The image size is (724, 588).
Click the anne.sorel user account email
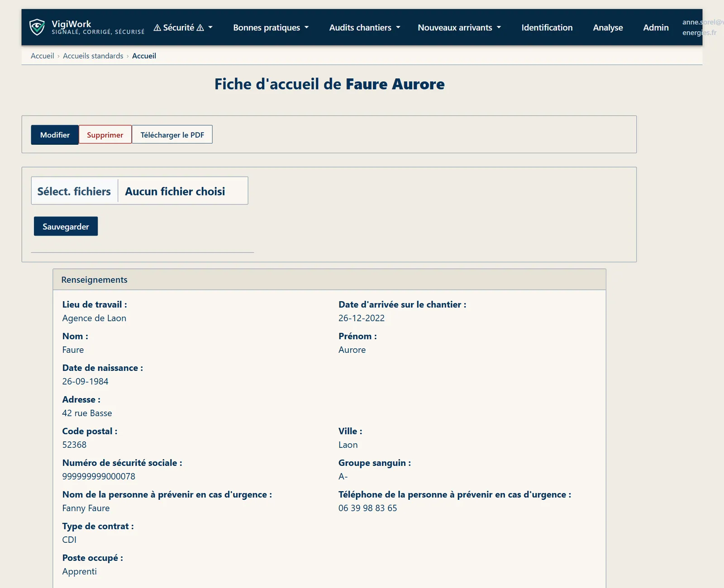[x=702, y=27]
